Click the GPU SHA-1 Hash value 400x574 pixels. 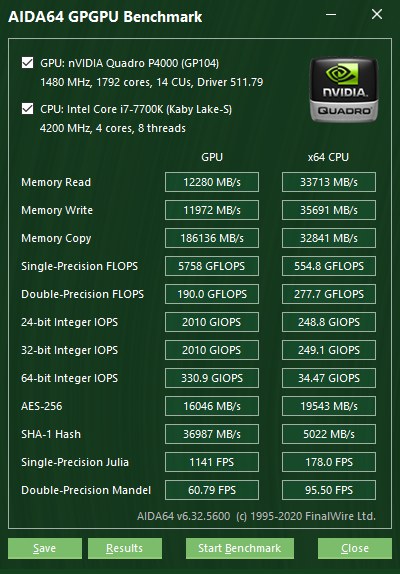pyautogui.click(x=212, y=434)
